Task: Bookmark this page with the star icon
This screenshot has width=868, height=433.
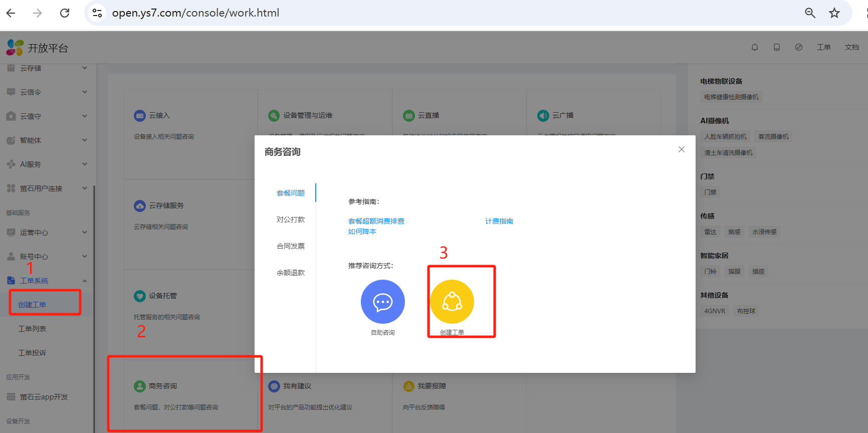Action: pos(834,13)
